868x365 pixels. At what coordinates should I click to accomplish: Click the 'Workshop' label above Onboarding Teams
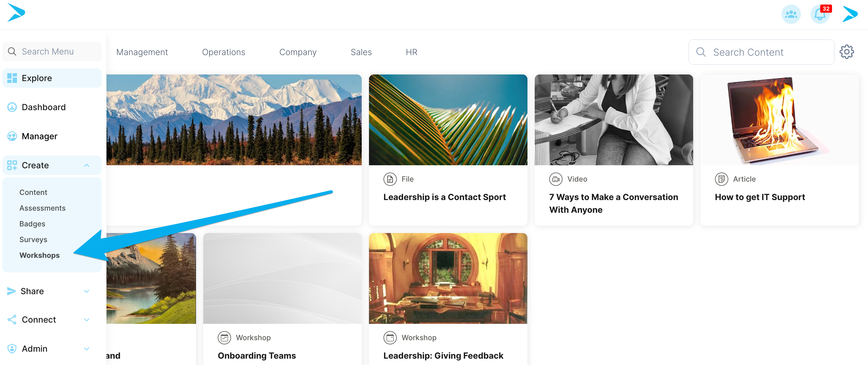pyautogui.click(x=253, y=337)
